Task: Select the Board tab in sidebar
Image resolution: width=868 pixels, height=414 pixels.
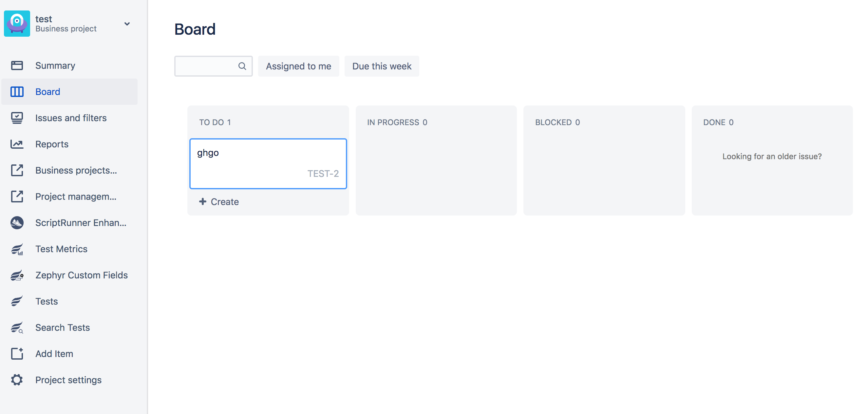Action: coord(47,91)
